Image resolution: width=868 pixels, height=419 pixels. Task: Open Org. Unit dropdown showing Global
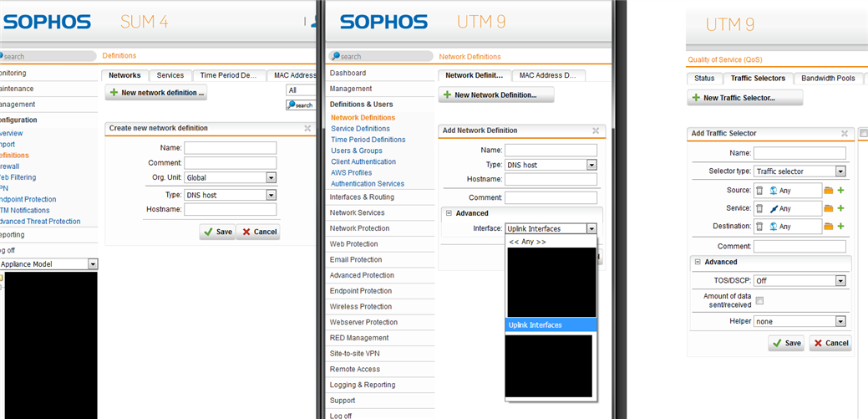click(x=231, y=178)
